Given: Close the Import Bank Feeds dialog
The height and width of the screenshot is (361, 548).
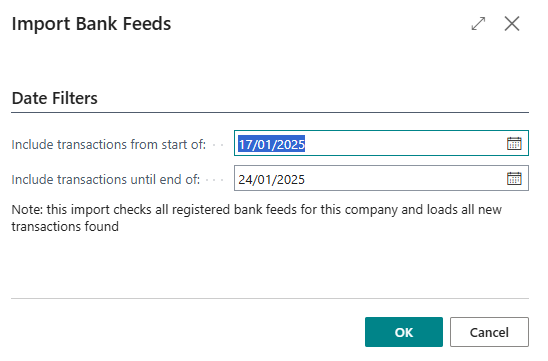Looking at the screenshot, I should 512,24.
